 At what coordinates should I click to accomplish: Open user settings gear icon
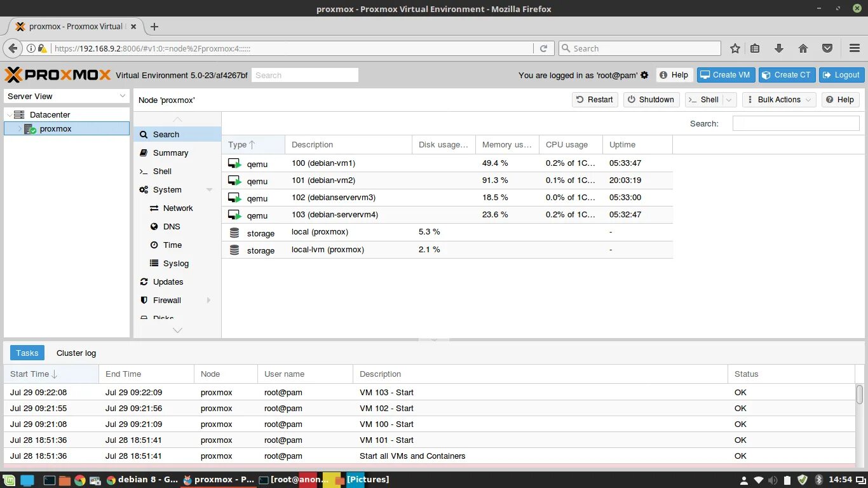[644, 75]
